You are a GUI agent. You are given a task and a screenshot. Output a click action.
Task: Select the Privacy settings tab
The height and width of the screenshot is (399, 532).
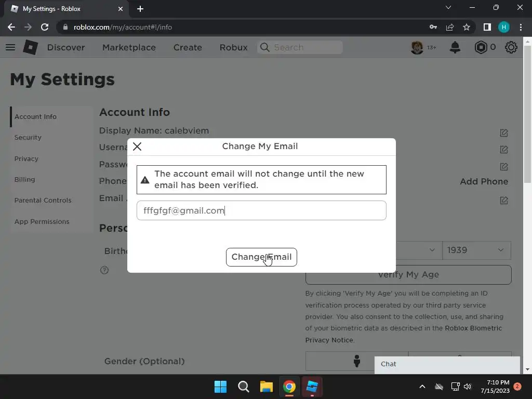pos(51,159)
